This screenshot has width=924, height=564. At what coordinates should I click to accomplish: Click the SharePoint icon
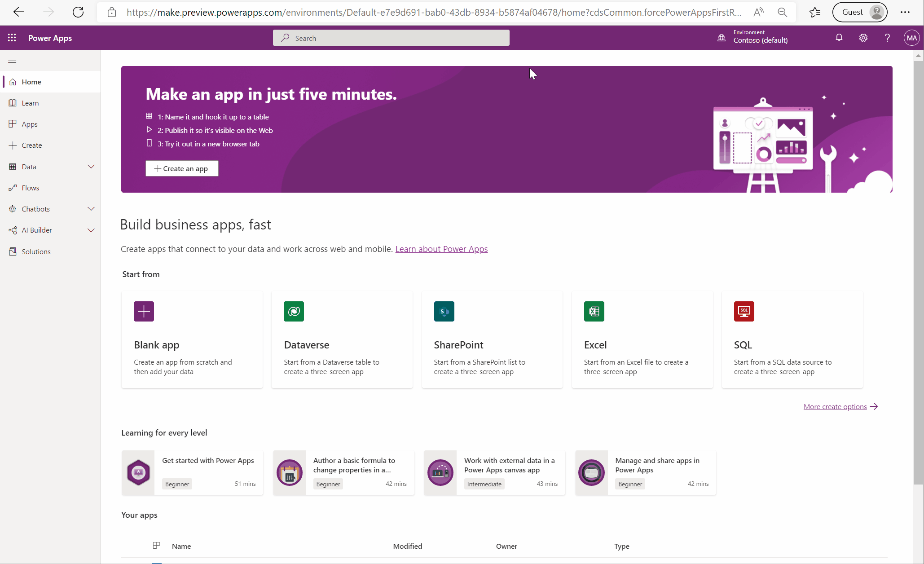coord(444,311)
